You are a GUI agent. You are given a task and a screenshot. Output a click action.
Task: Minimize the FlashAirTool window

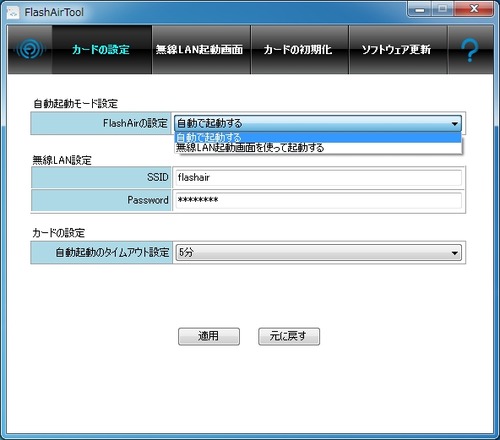click(x=419, y=10)
